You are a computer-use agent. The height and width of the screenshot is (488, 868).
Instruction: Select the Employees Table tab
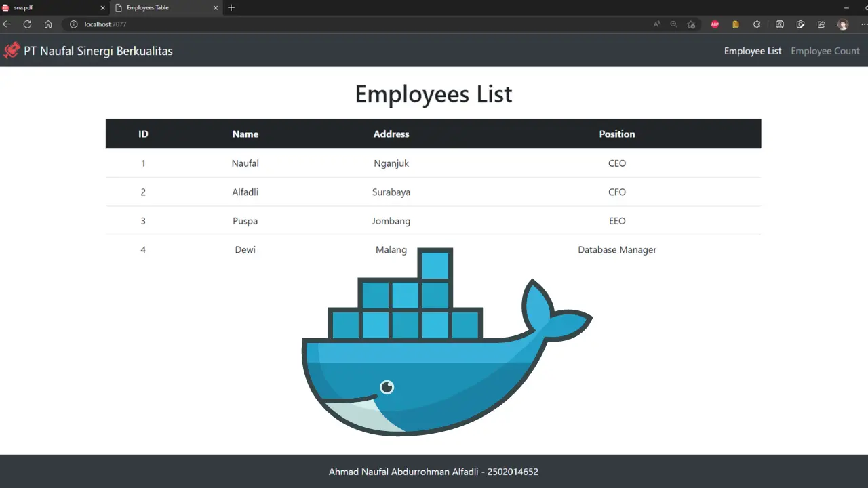[x=165, y=7]
